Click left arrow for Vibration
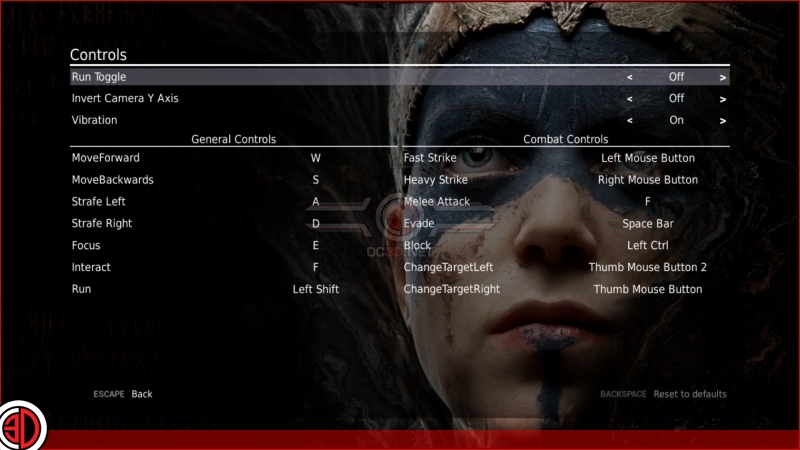This screenshot has width=800, height=450. [630, 121]
